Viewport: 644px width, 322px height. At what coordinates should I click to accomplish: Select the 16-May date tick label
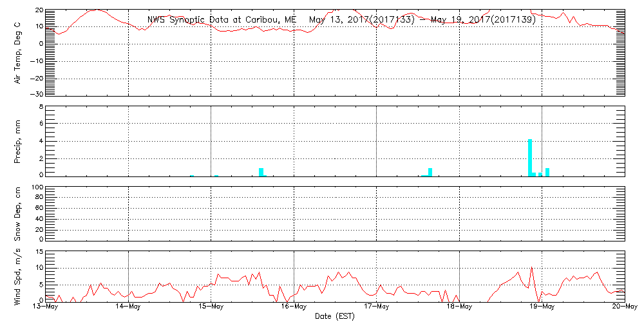[294, 307]
